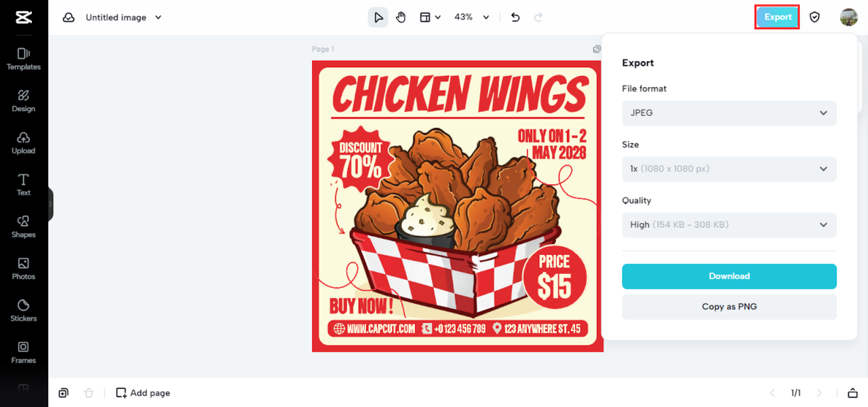The height and width of the screenshot is (407, 868).
Task: Select the PRICE $15 circle on canvas
Action: click(x=554, y=277)
